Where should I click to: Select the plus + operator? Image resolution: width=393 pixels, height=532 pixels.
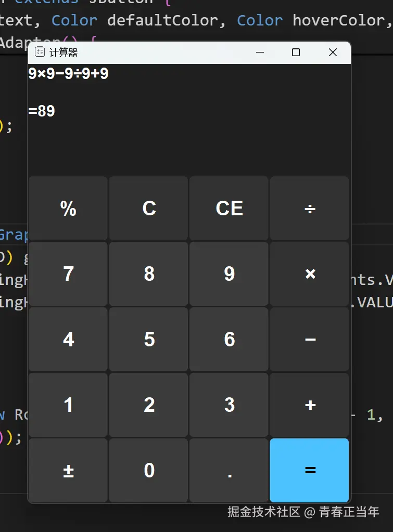(309, 405)
